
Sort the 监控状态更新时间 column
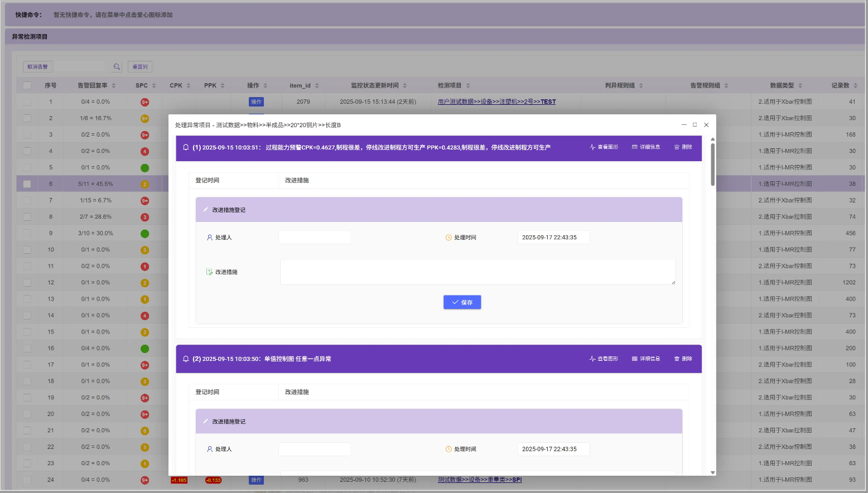405,86
